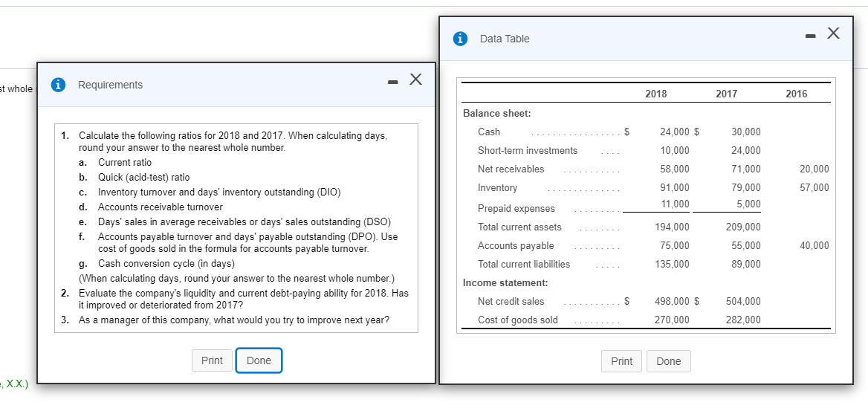The image size is (868, 411).
Task: Click the Accounts payable row label
Action: (516, 245)
